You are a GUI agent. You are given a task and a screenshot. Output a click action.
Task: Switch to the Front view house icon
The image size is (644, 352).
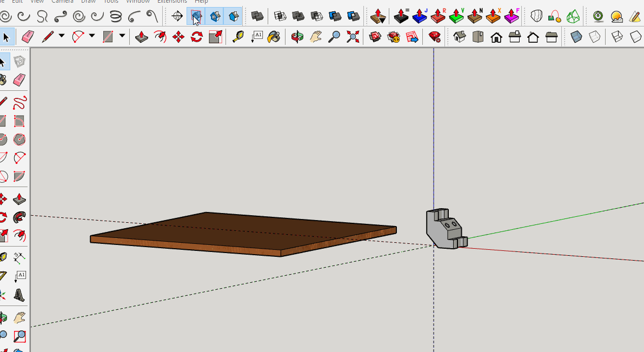tap(496, 37)
